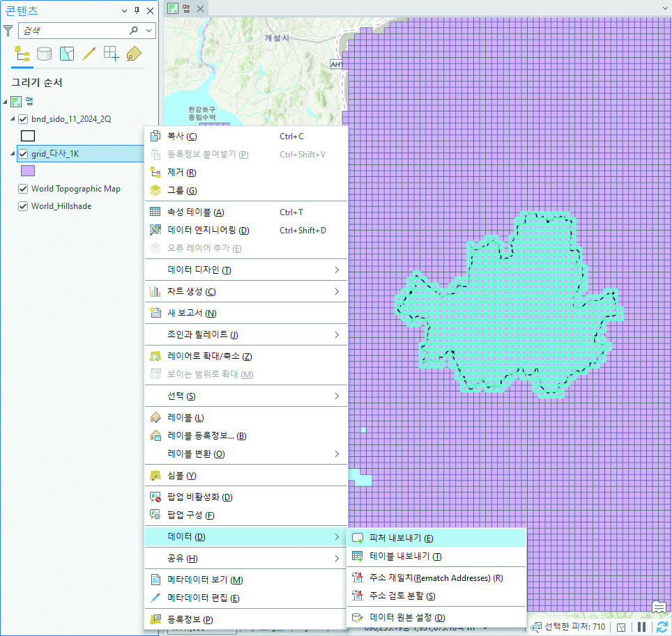Refresh the map from status bar
The height and width of the screenshot is (636, 672).
(662, 627)
